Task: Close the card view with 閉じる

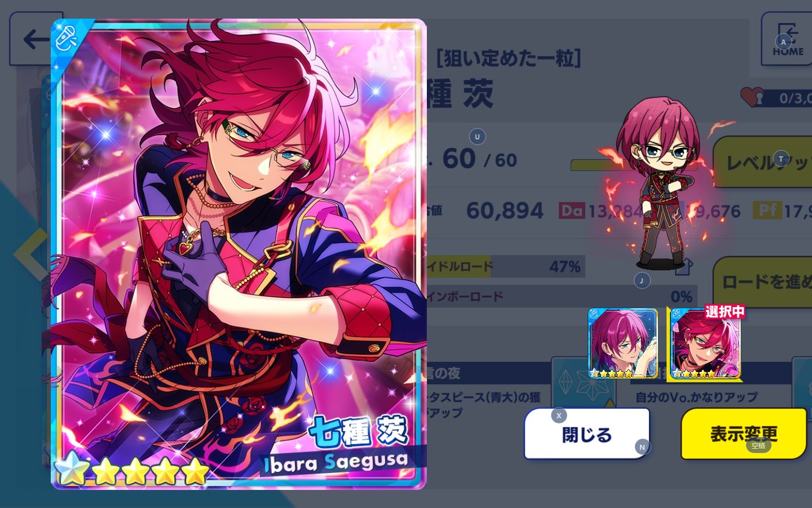Action: tap(587, 433)
